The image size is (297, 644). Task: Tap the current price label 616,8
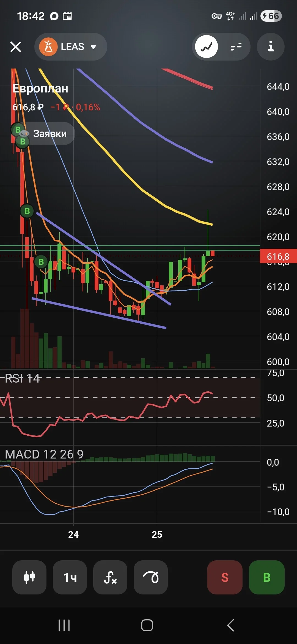(278, 256)
